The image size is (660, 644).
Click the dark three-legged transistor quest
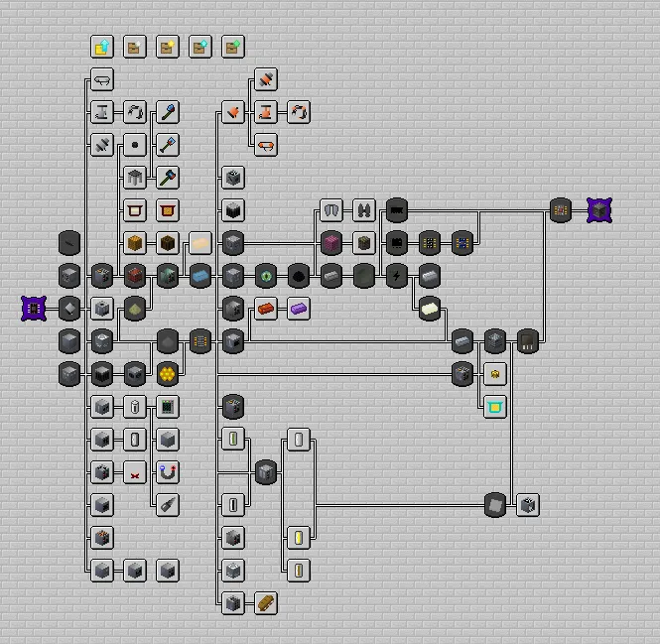pyautogui.click(x=528, y=341)
